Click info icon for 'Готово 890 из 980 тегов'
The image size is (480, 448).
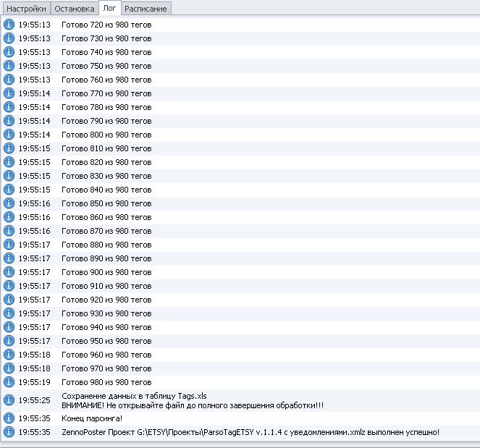pos(9,258)
